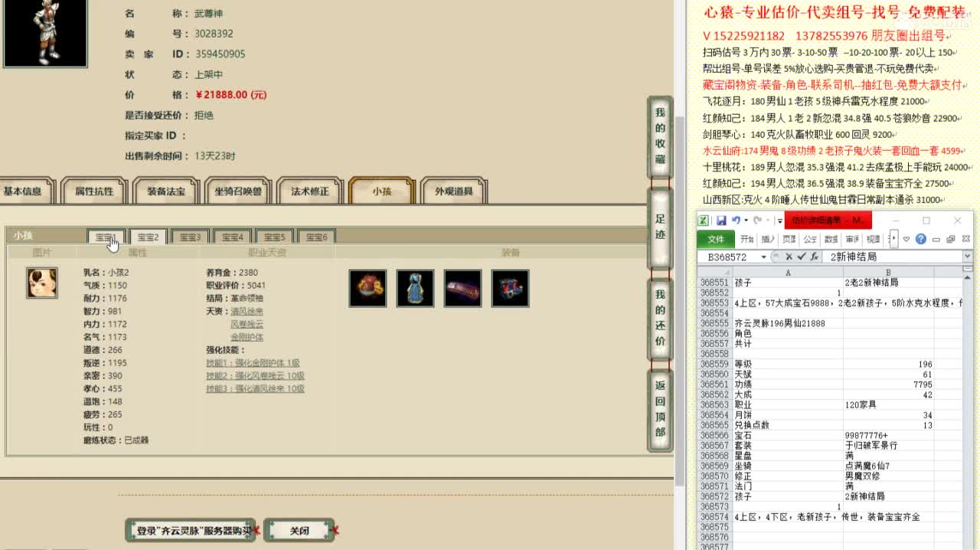Viewport: 980px width, 550px height.
Task: Save the Excel workbook
Action: click(720, 221)
